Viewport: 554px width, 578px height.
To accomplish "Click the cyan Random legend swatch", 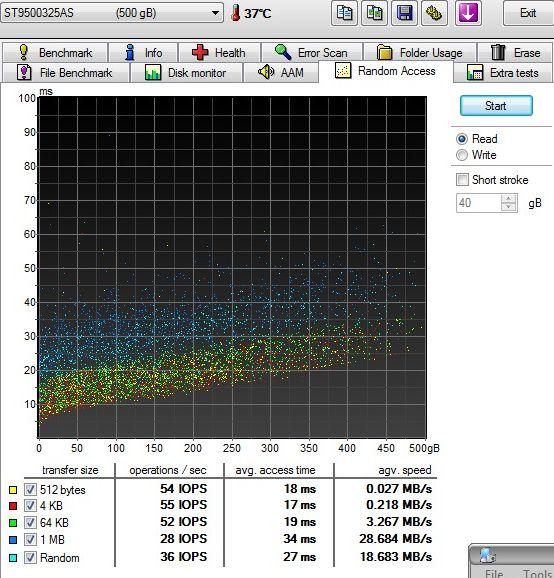I will (x=13, y=558).
